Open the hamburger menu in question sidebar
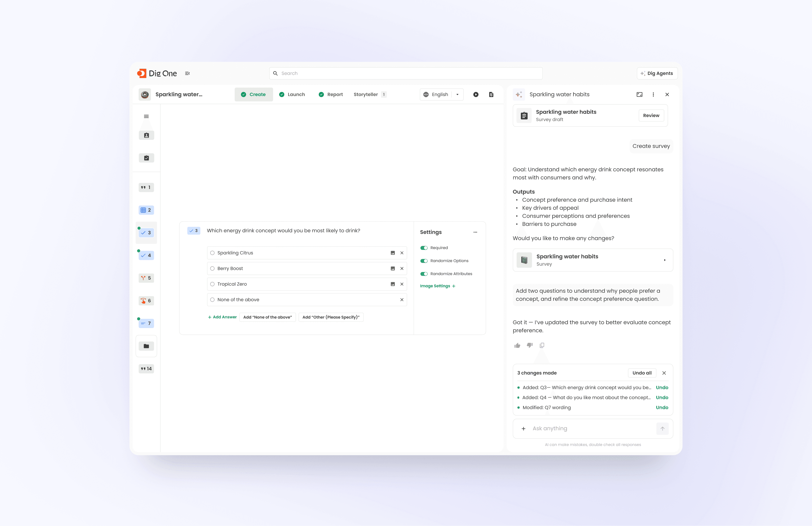The image size is (812, 526). pos(146,116)
